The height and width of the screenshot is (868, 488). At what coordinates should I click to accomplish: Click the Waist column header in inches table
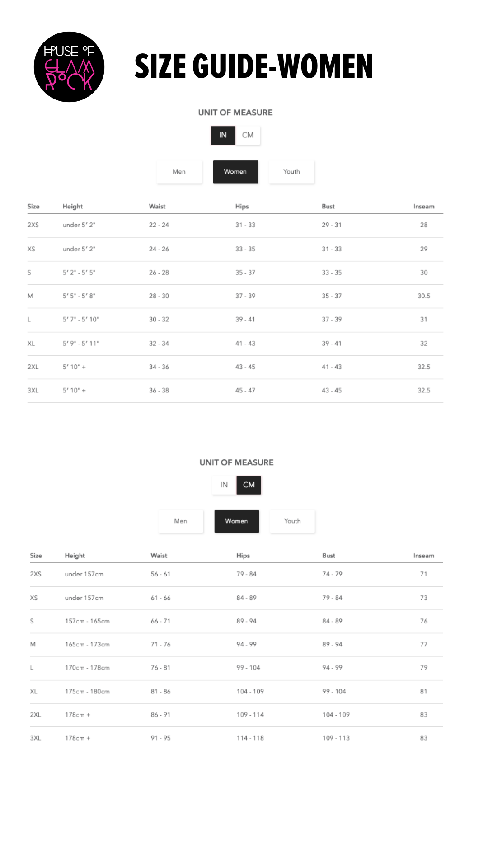tap(157, 207)
